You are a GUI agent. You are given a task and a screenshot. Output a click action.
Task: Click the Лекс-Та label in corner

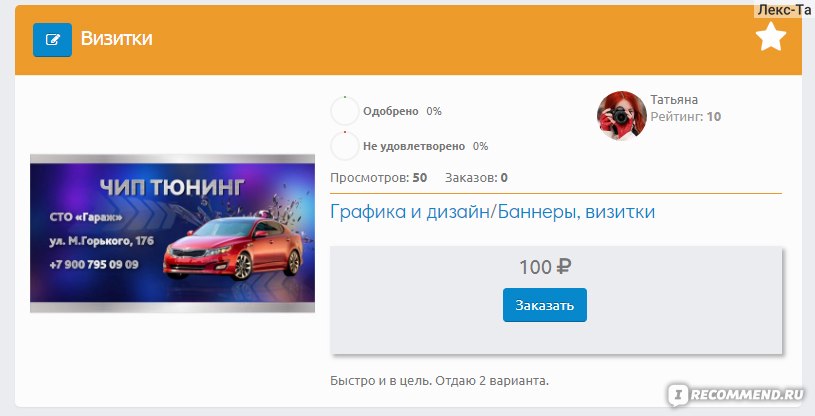[x=784, y=9]
